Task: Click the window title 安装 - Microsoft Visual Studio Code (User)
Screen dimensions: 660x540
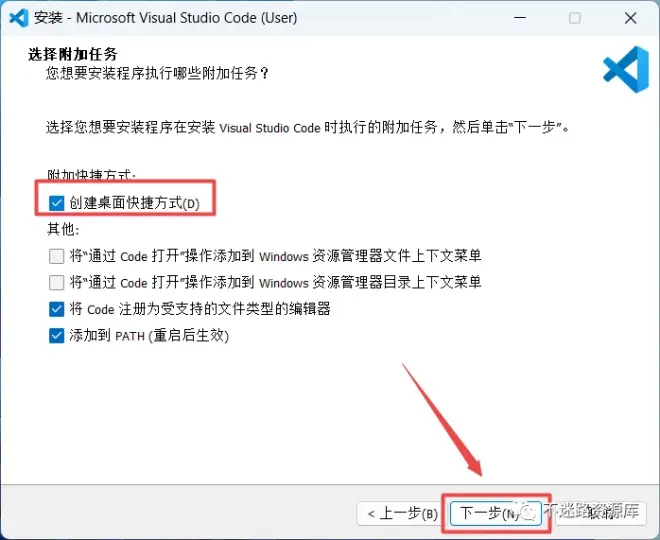Action: coord(165,18)
